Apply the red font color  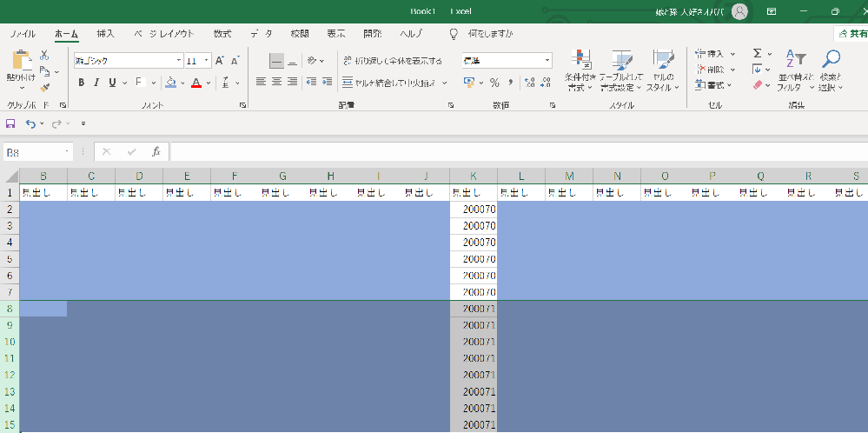pyautogui.click(x=196, y=83)
